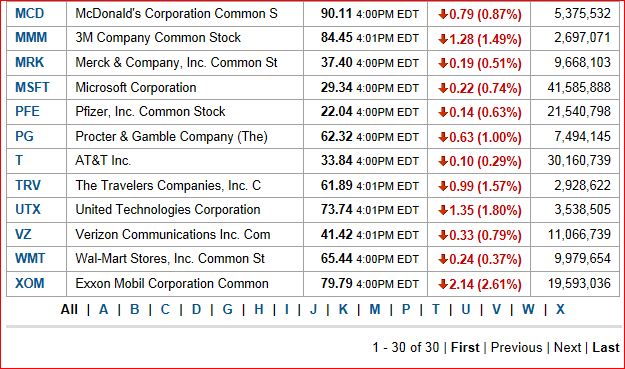Screen dimensions: 625x369
Task: Click the TRV ticker symbol
Action: (28, 186)
